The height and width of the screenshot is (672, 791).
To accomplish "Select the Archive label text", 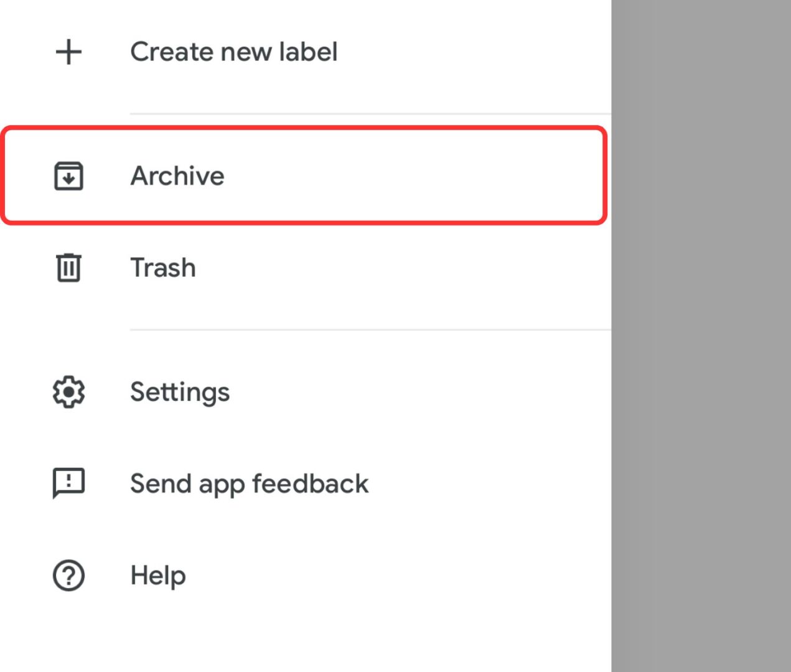I will pyautogui.click(x=177, y=176).
